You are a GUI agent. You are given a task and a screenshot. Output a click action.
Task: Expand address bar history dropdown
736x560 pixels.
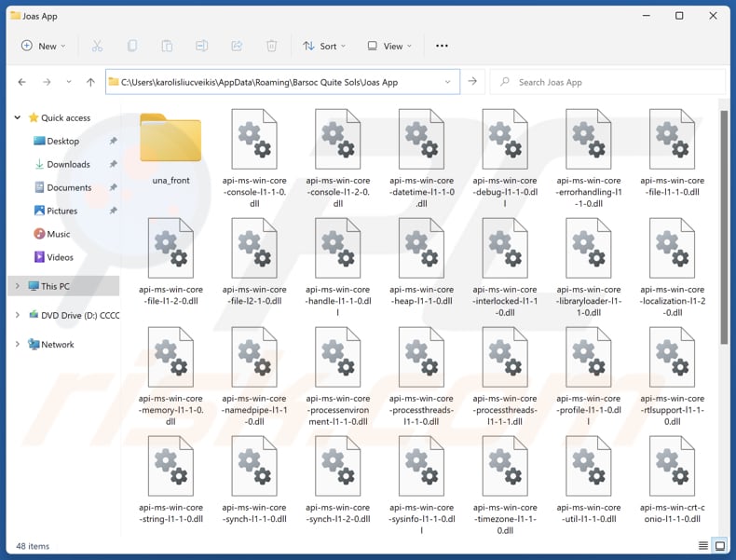click(x=448, y=82)
